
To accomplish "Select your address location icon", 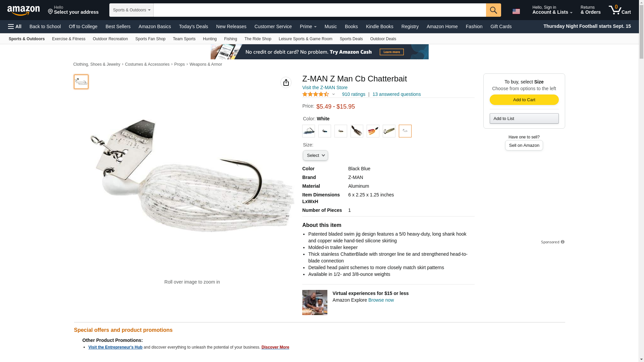I will point(50,12).
